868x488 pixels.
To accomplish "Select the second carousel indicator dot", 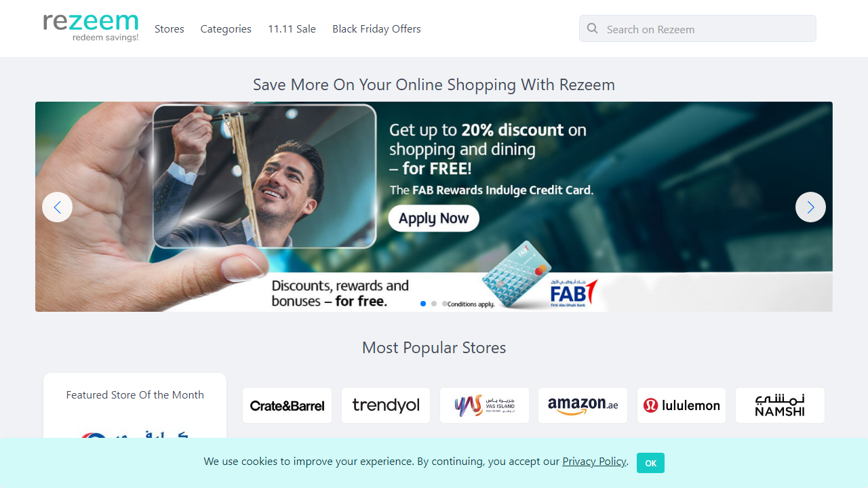I will click(434, 304).
